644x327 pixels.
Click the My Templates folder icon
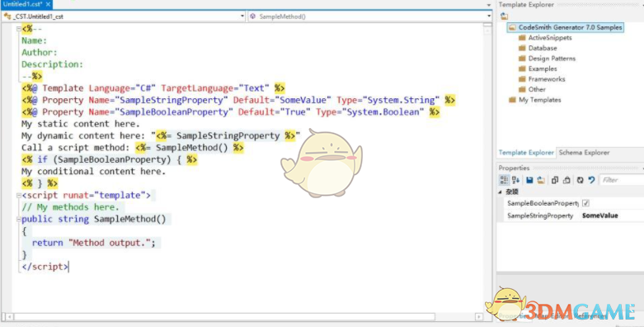(512, 100)
